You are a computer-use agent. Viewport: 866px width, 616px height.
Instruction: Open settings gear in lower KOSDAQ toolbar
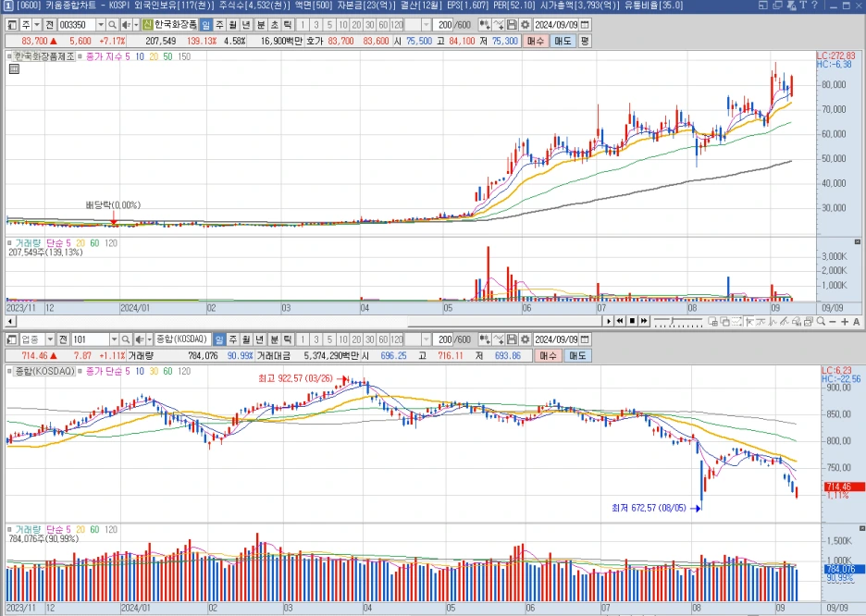(526, 339)
